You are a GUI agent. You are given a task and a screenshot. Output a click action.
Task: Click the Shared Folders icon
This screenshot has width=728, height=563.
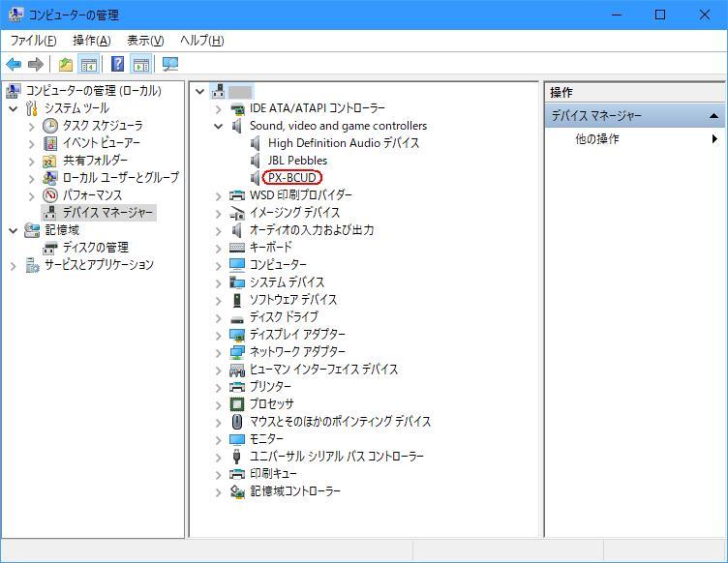pyautogui.click(x=49, y=161)
